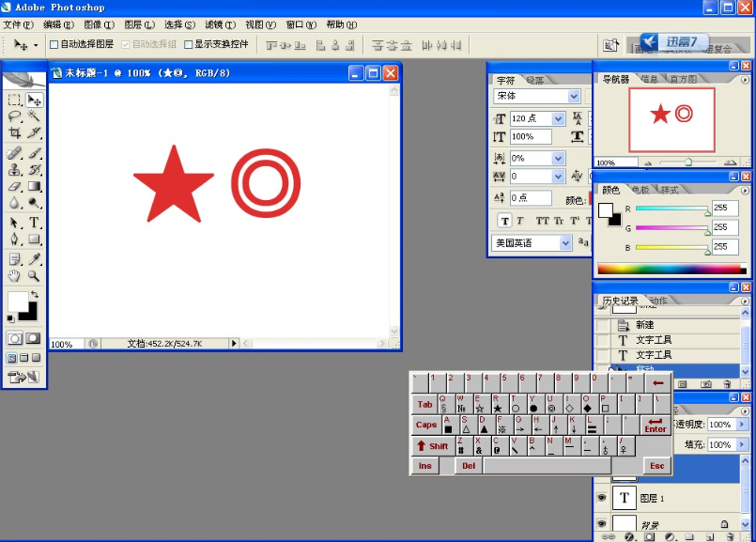
Task: Click the Faux Bold T button
Action: 504,221
